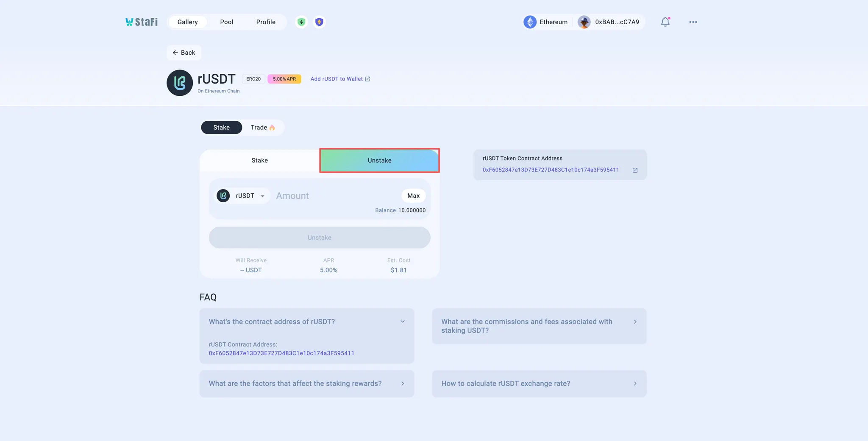Click the wallet avatar icon
Image resolution: width=868 pixels, height=441 pixels.
(584, 22)
